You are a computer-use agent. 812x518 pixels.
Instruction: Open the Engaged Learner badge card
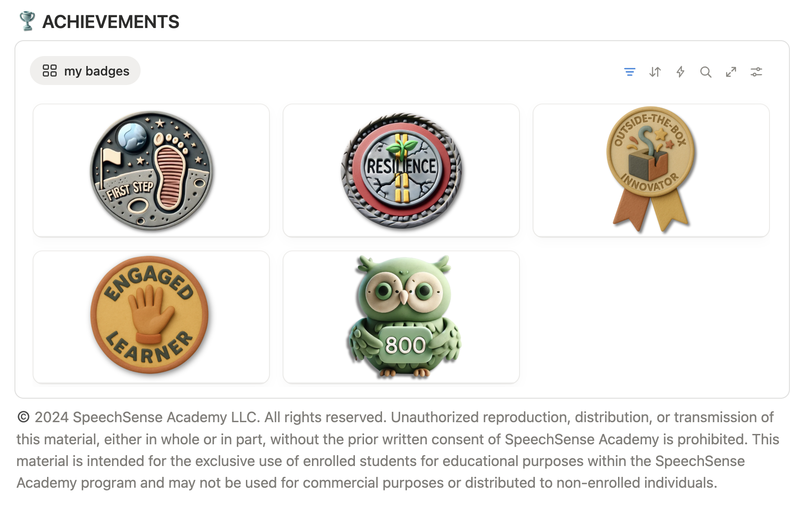pos(151,316)
